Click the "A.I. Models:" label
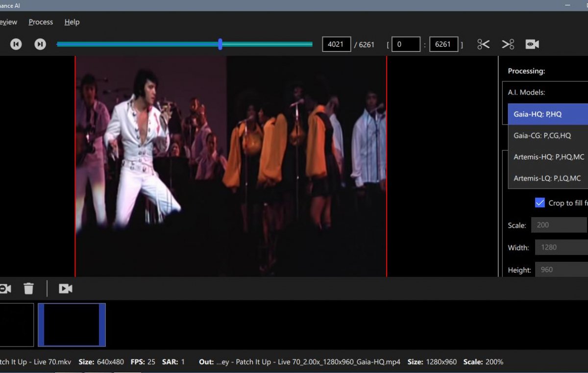This screenshot has height=373, width=588. pyautogui.click(x=526, y=92)
